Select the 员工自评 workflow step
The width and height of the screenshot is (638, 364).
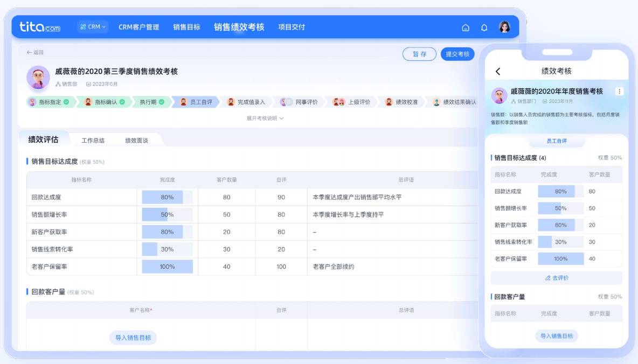197,102
